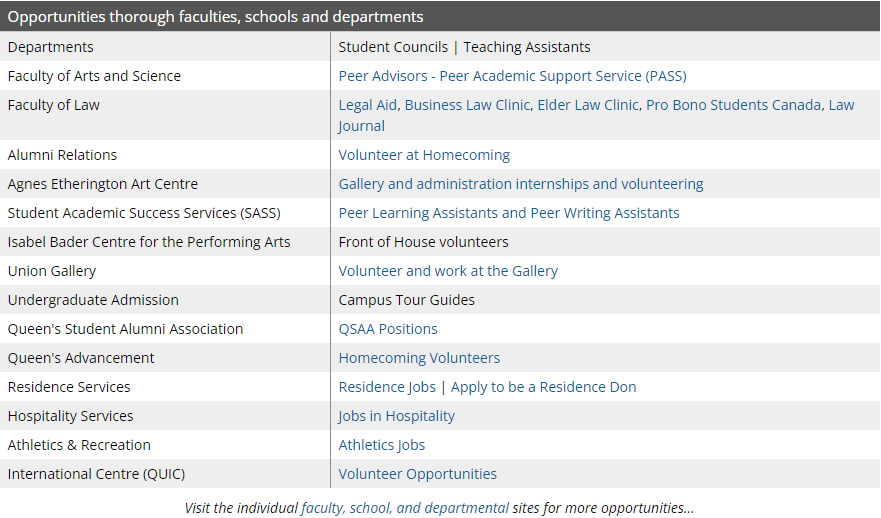The width and height of the screenshot is (881, 518).
Task: Visit Pro Bono Students Canada link
Action: coord(733,105)
